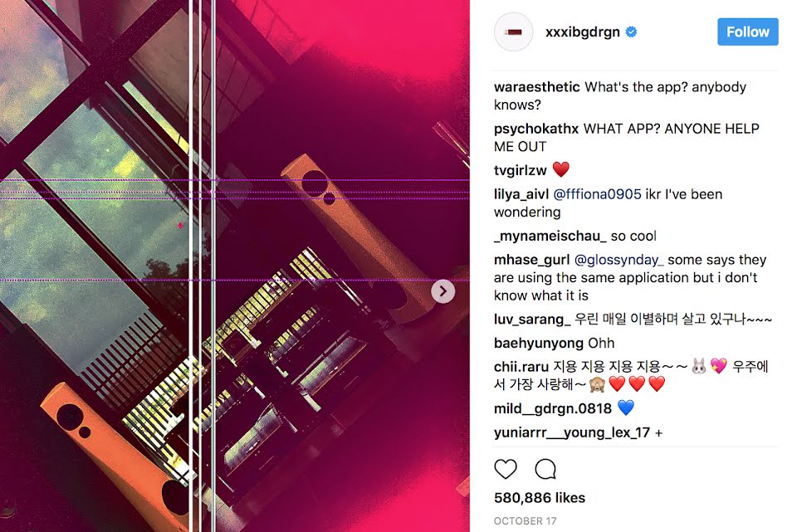The width and height of the screenshot is (797, 532).
Task: View the 580,886 likes list
Action: click(x=540, y=497)
